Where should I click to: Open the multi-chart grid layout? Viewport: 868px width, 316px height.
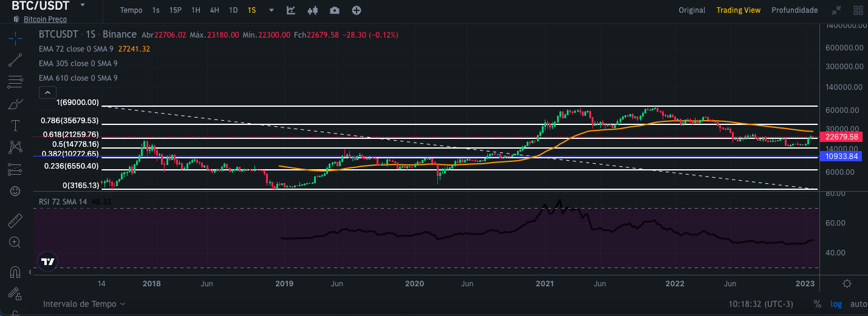858,10
